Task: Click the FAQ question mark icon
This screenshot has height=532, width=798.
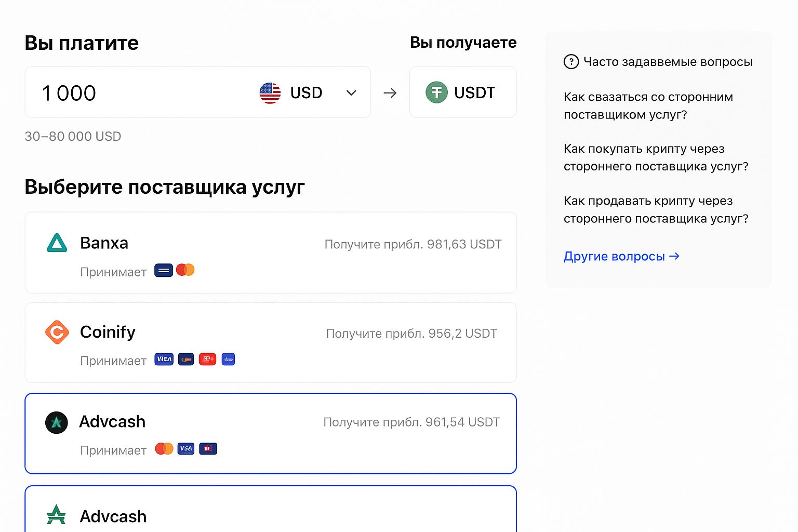Action: (571, 62)
